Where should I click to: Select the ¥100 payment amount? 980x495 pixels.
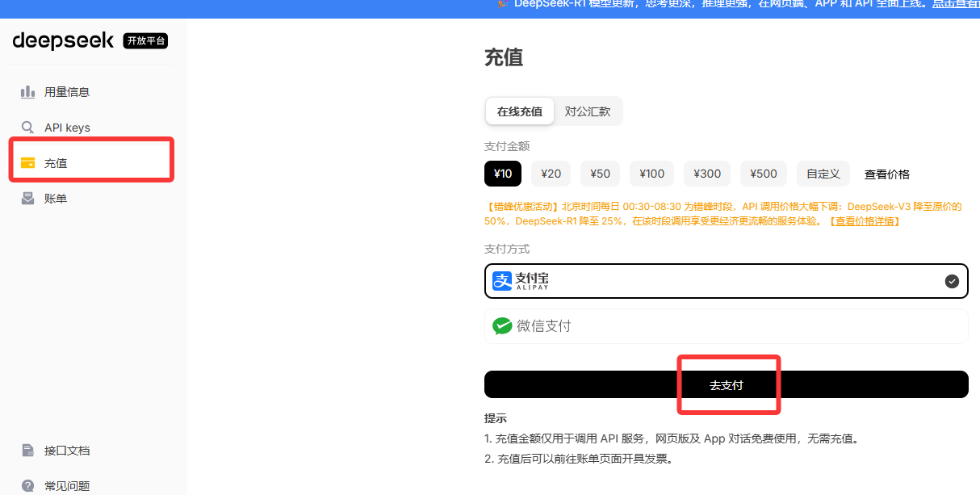[x=652, y=174]
